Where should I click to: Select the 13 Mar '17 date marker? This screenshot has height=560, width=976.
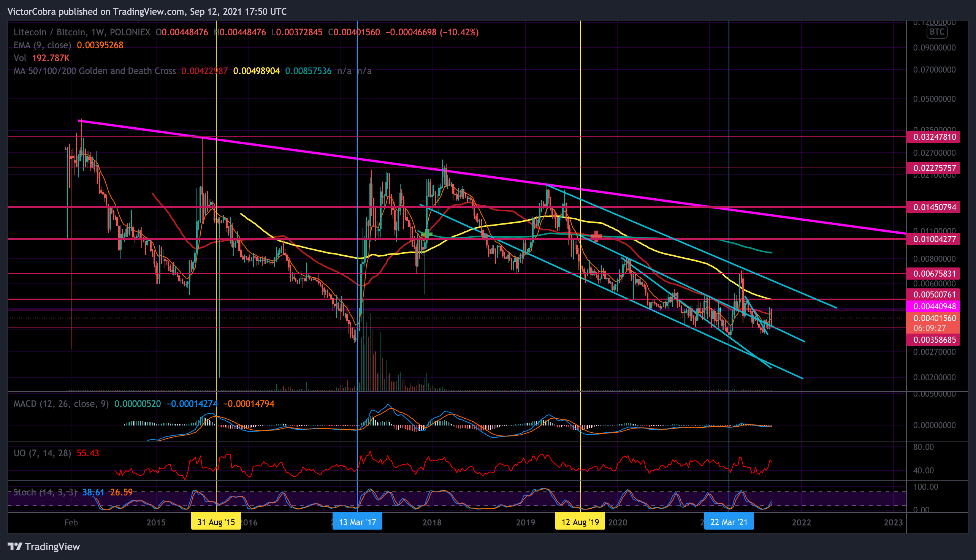357,522
